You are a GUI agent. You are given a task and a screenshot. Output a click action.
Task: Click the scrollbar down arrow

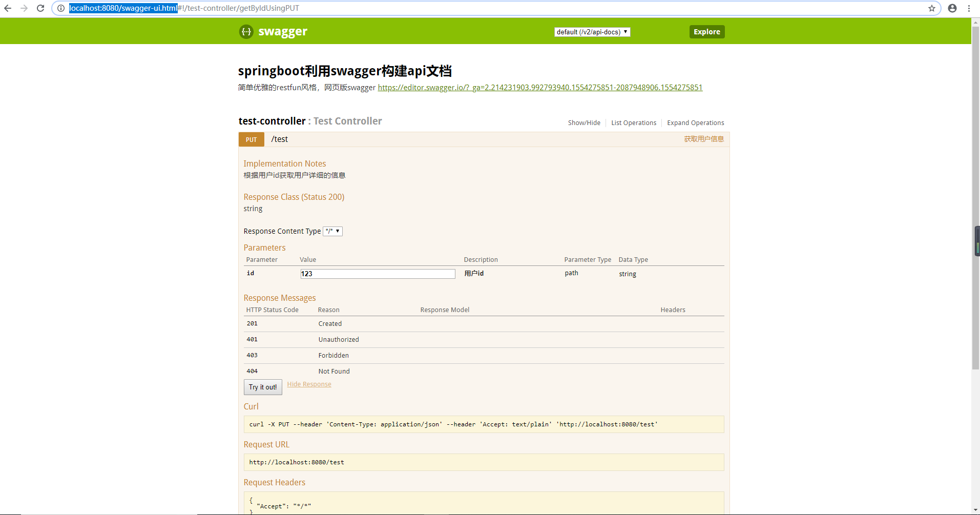(975, 510)
